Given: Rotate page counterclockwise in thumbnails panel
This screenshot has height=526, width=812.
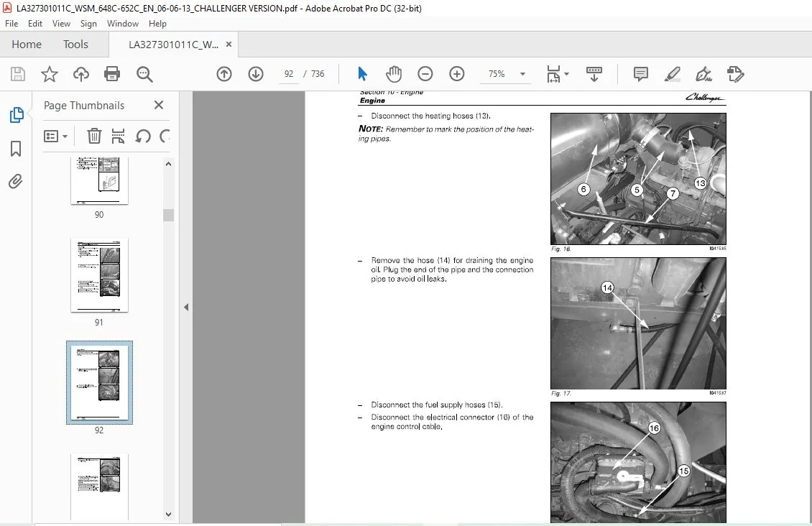Looking at the screenshot, I should 143,136.
